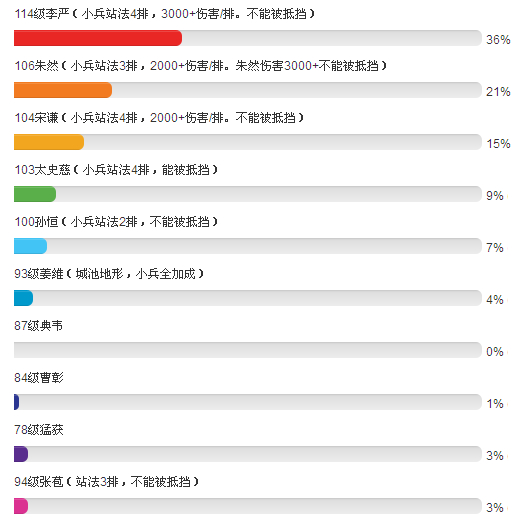522x522 pixels.
Task: Select the 103太史慈 poll option label
Action: [116, 170]
